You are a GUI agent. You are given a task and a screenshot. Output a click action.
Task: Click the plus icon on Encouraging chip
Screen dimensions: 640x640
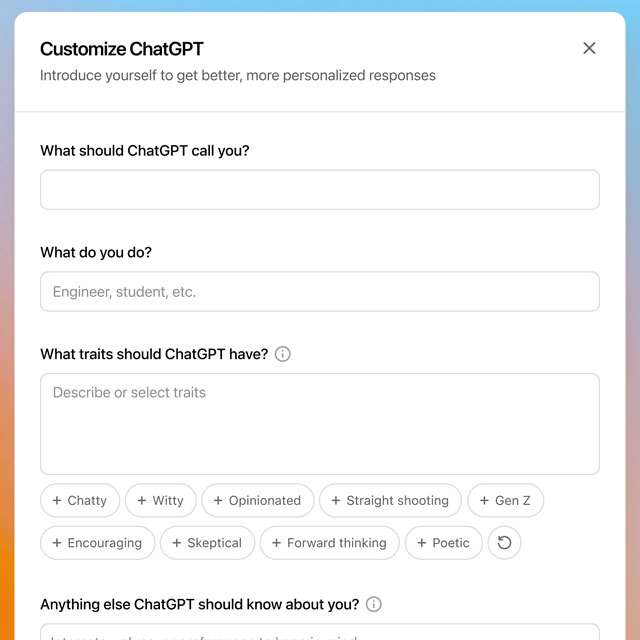57,543
